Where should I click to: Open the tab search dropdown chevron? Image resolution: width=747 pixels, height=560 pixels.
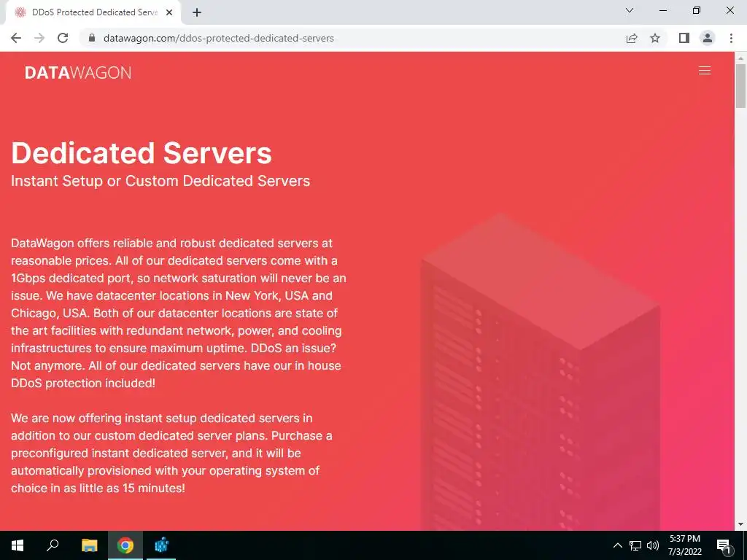[630, 10]
